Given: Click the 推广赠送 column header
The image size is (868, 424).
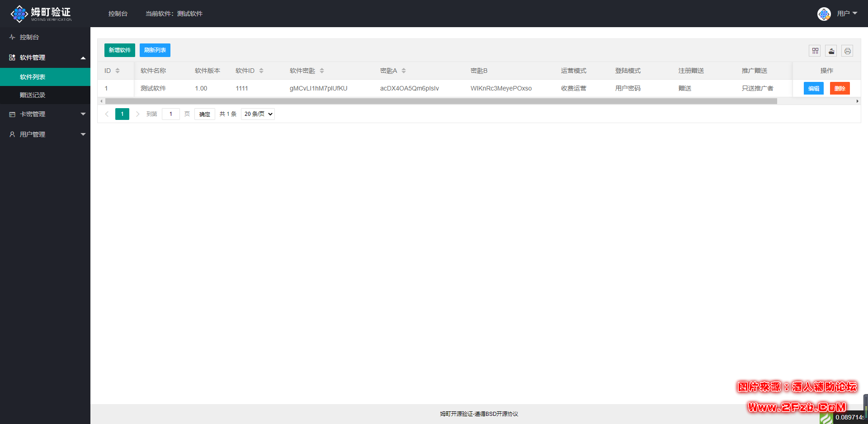Looking at the screenshot, I should (755, 71).
